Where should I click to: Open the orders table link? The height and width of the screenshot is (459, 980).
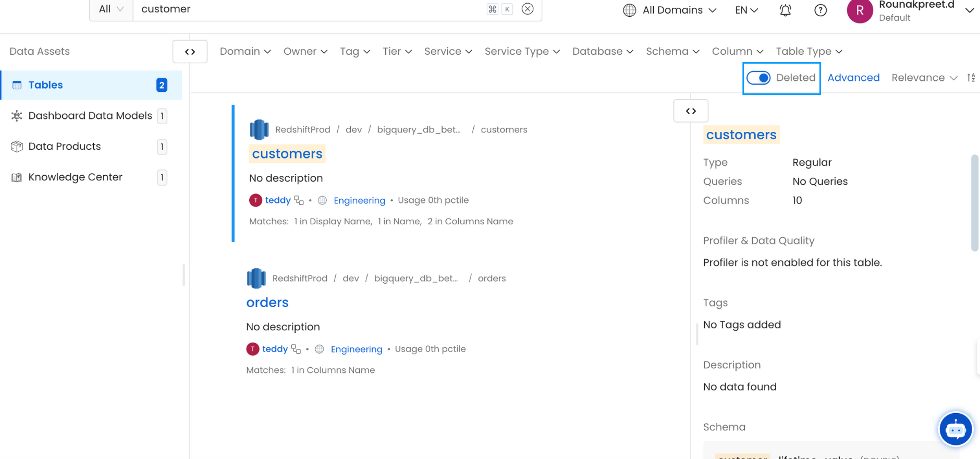click(x=267, y=303)
